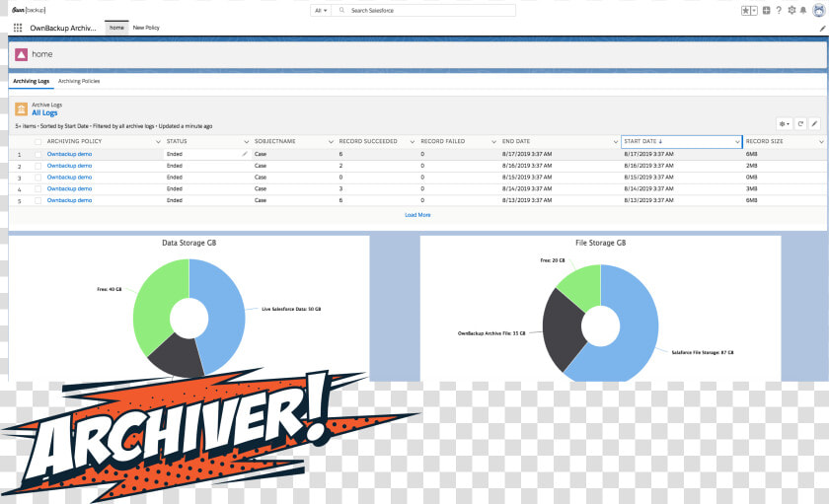829x504 pixels.
Task: Open Start Date column menu chevron
Action: (x=737, y=142)
